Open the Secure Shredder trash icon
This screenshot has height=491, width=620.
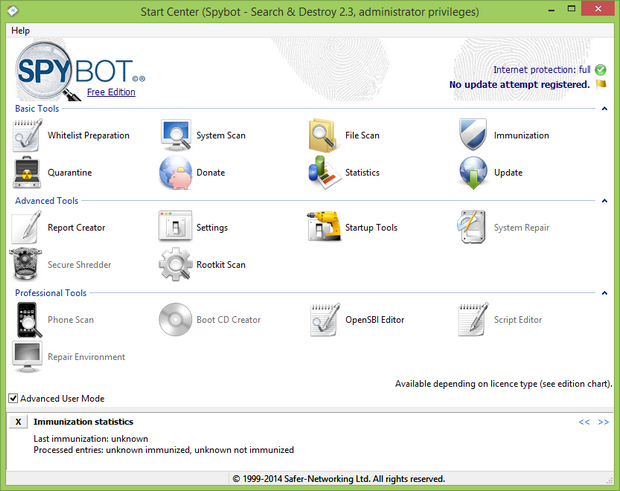point(25,264)
